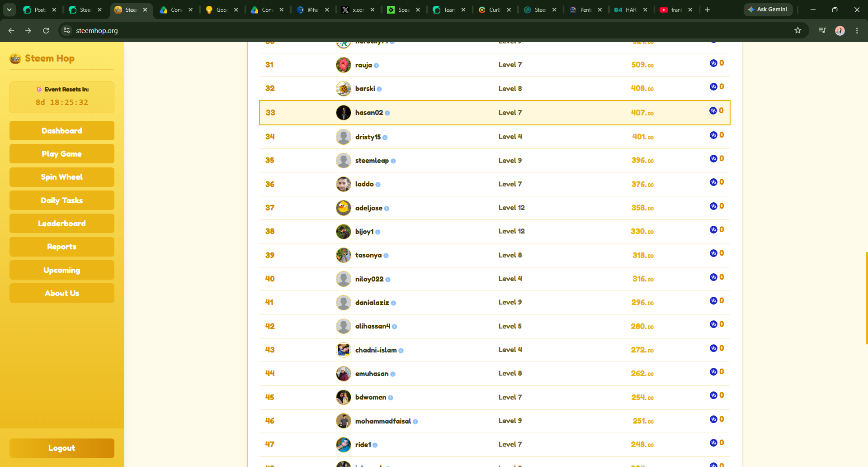Go to Daily Tasks

point(62,200)
